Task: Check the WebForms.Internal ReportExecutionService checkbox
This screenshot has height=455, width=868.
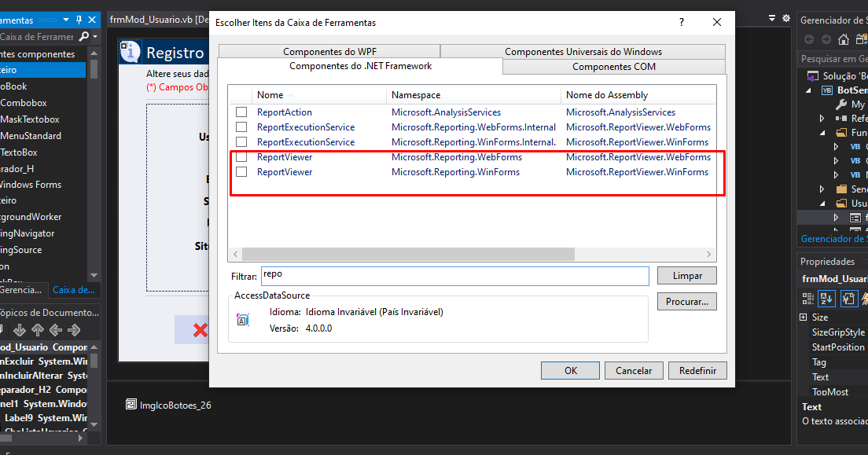Action: pos(241,127)
